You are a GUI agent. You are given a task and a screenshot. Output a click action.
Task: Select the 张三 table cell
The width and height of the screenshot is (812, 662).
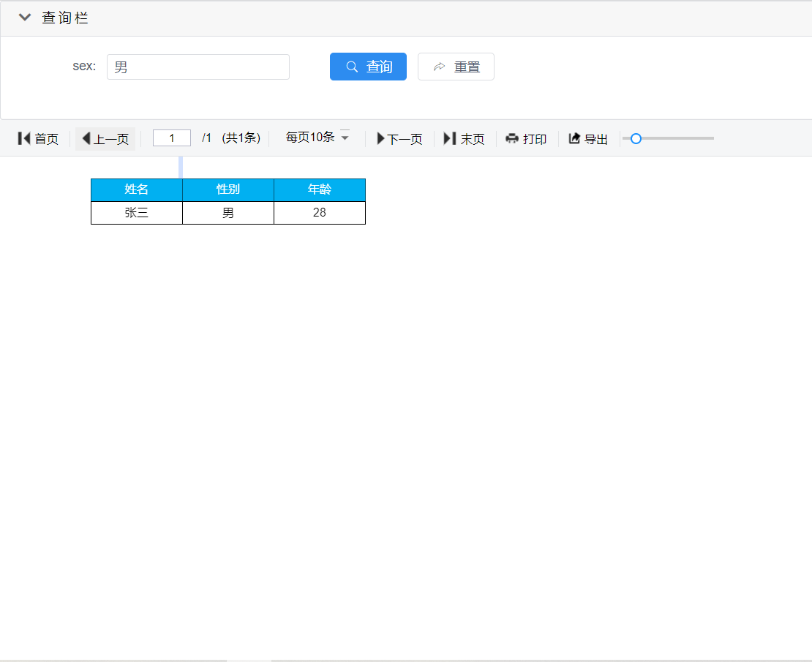pos(137,213)
